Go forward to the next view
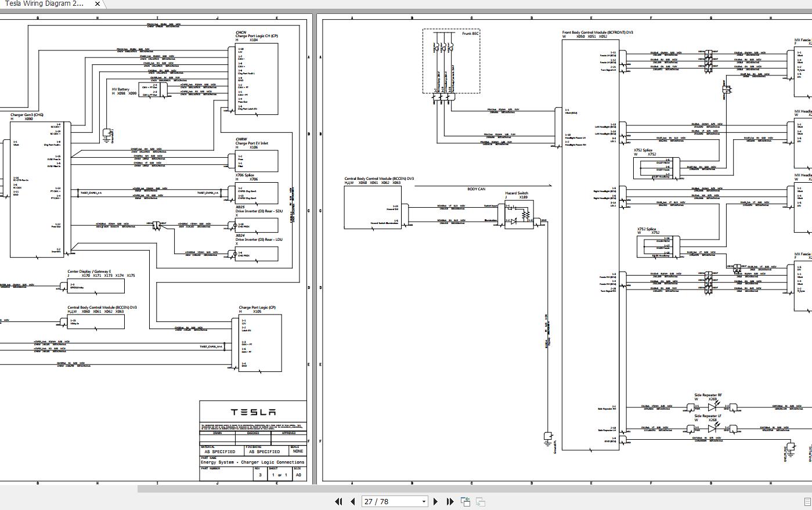This screenshot has width=812, height=510. pyautogui.click(x=479, y=501)
